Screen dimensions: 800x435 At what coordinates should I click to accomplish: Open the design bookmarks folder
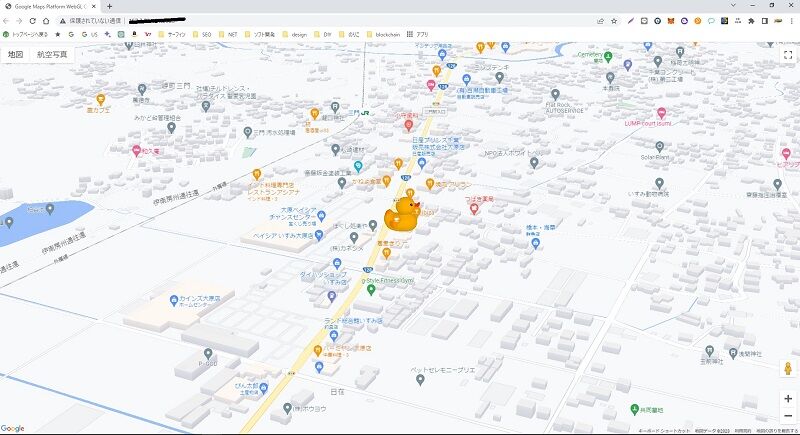click(294, 35)
